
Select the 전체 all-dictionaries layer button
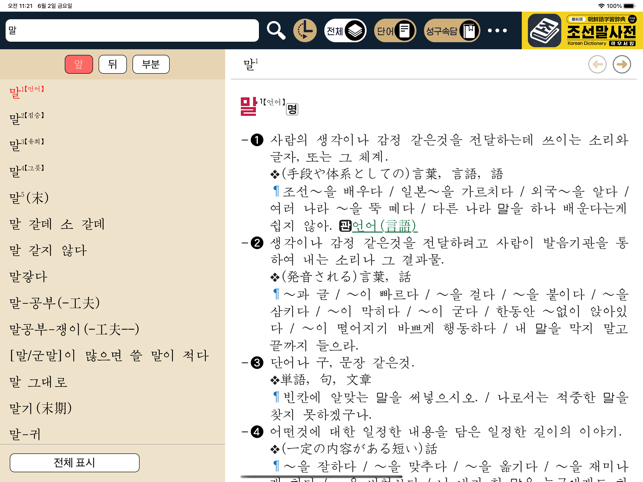(x=346, y=31)
